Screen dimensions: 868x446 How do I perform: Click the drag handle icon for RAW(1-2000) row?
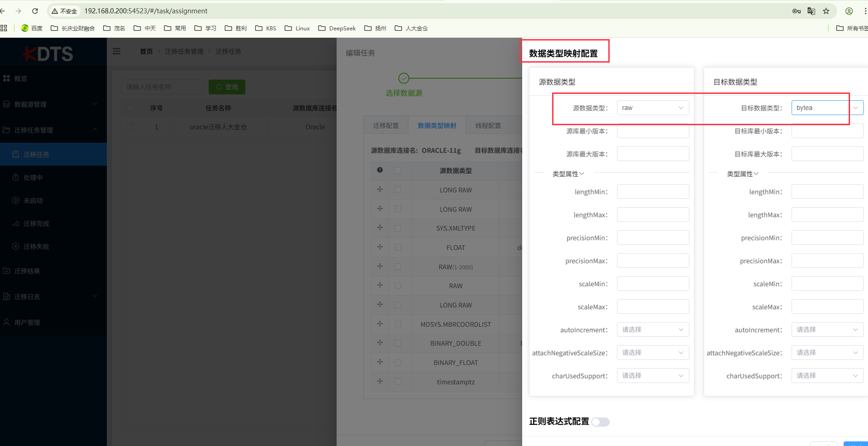point(380,266)
